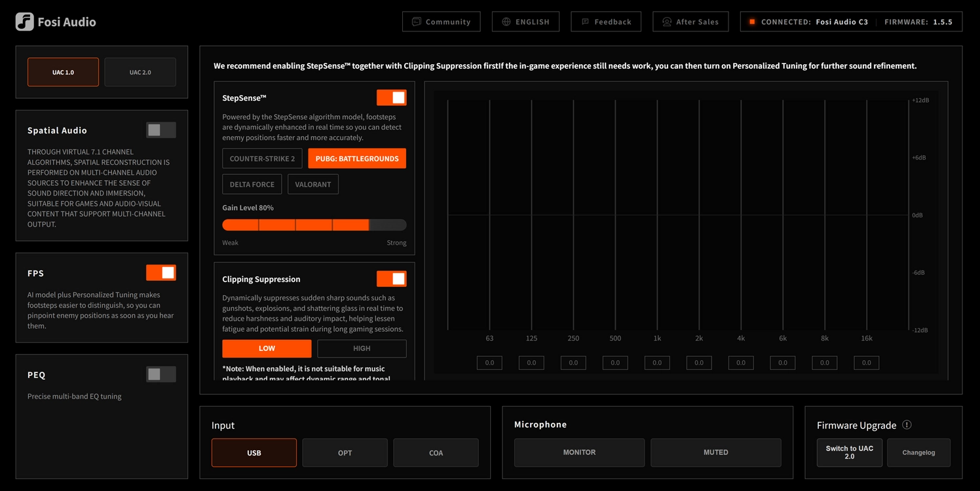Click the 8k EQ band slider
The image size is (980, 491).
(x=825, y=215)
